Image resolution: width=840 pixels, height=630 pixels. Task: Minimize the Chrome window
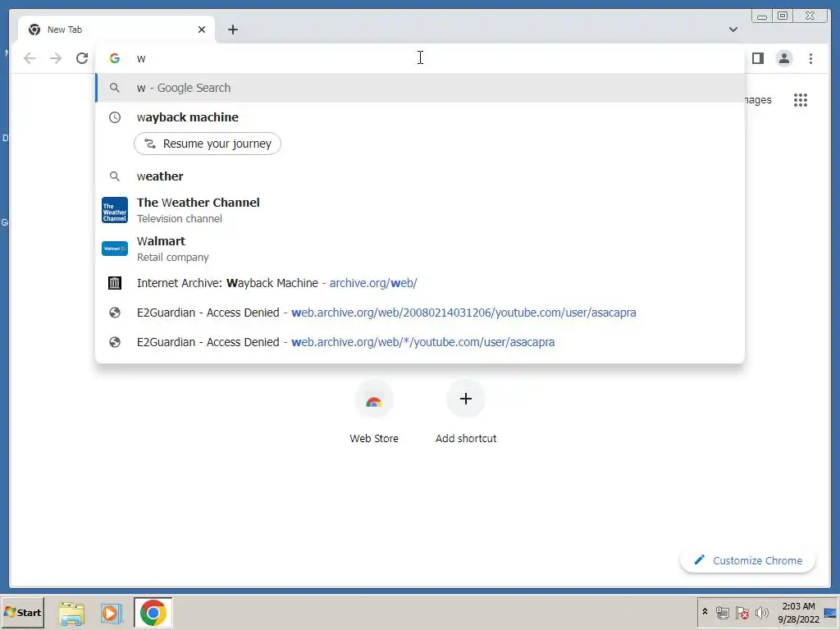click(x=762, y=16)
